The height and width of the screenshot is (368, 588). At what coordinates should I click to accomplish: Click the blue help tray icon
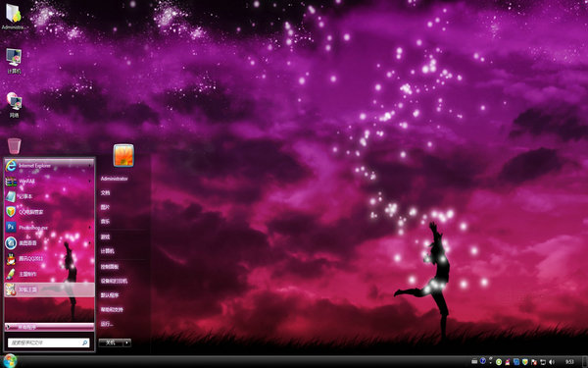(x=483, y=361)
